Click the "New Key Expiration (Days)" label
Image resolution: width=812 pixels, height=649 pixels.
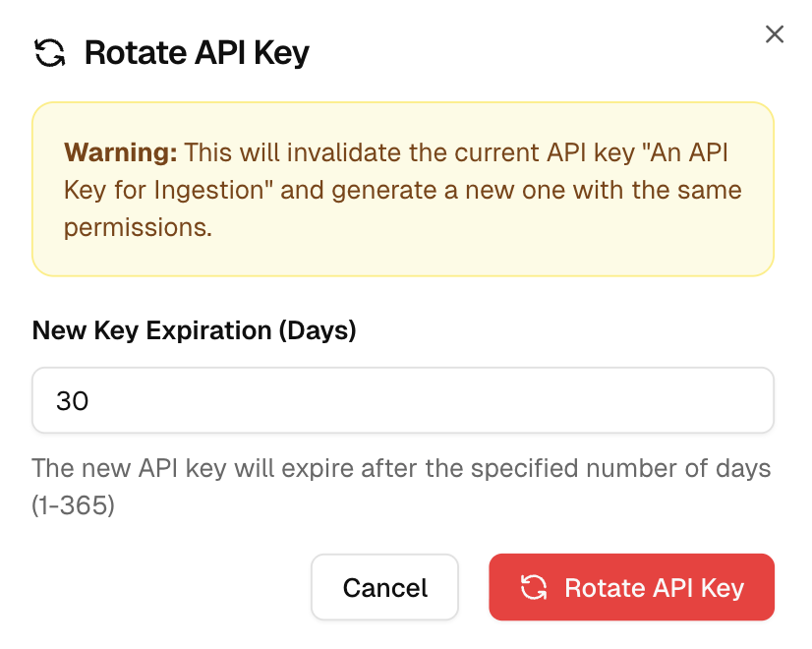point(195,330)
